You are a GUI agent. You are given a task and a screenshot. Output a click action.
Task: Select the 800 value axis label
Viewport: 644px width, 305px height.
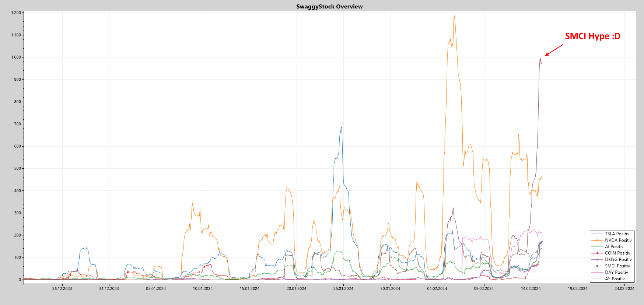click(18, 102)
